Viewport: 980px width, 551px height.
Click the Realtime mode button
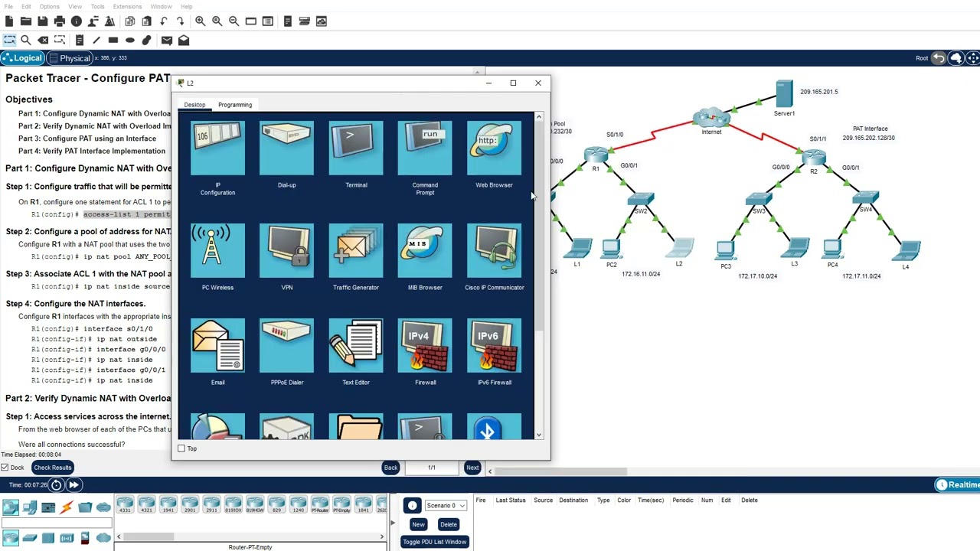pyautogui.click(x=959, y=484)
